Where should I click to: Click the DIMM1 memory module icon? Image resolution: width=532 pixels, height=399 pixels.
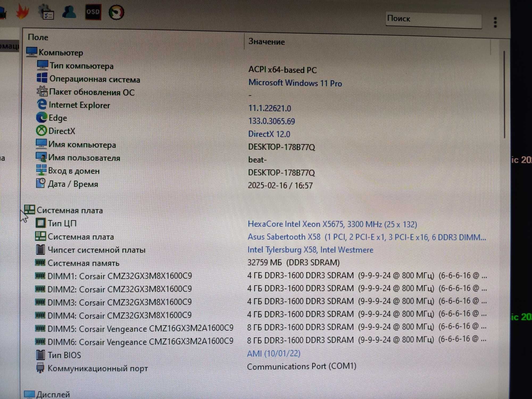(x=40, y=276)
